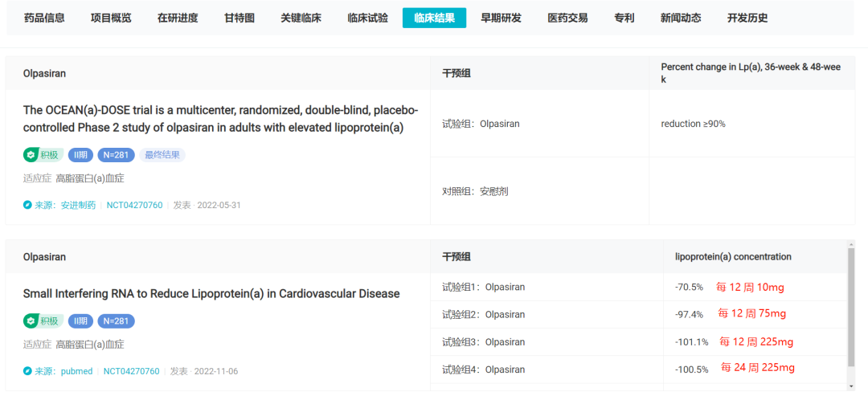This screenshot has width=868, height=396.
Task: Click the source icon beside pubmed
Action: tap(27, 372)
